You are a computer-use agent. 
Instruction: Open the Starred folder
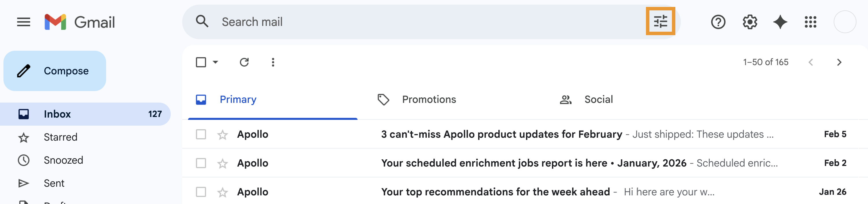point(61,137)
